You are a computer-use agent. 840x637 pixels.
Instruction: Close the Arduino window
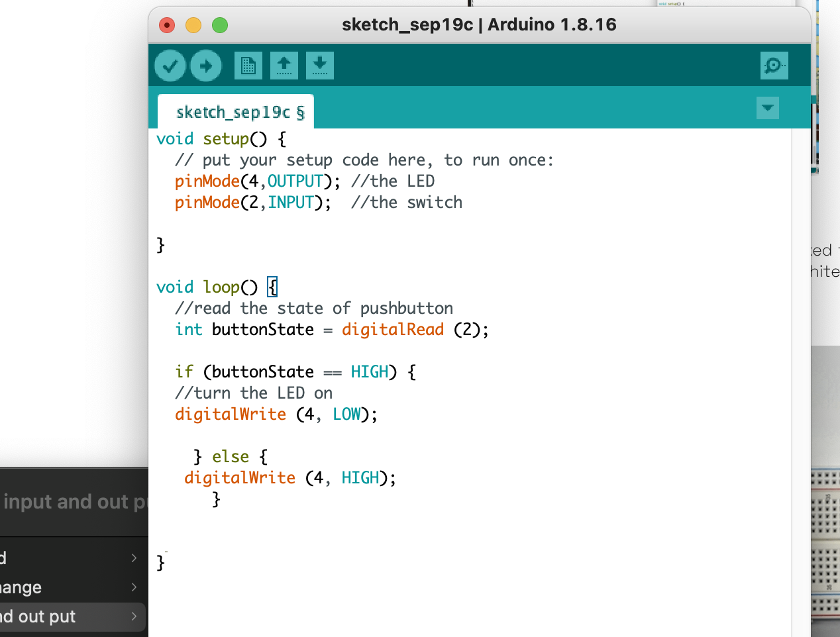pos(167,25)
